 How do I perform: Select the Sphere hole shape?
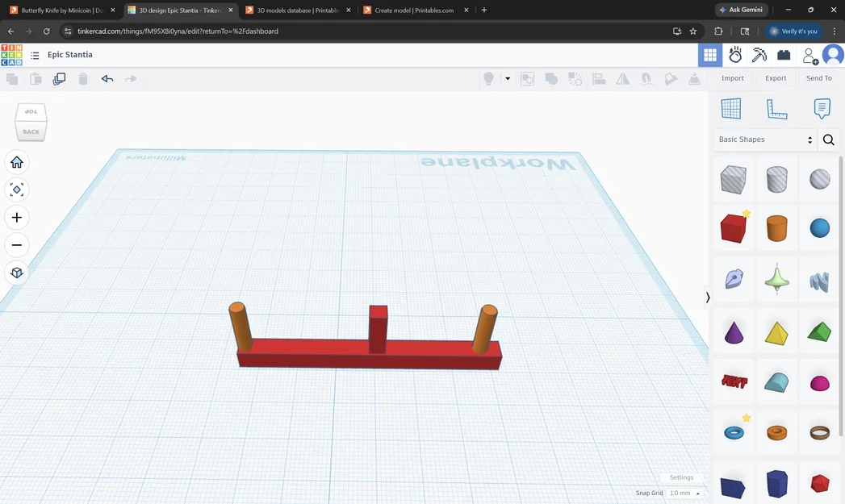point(820,179)
